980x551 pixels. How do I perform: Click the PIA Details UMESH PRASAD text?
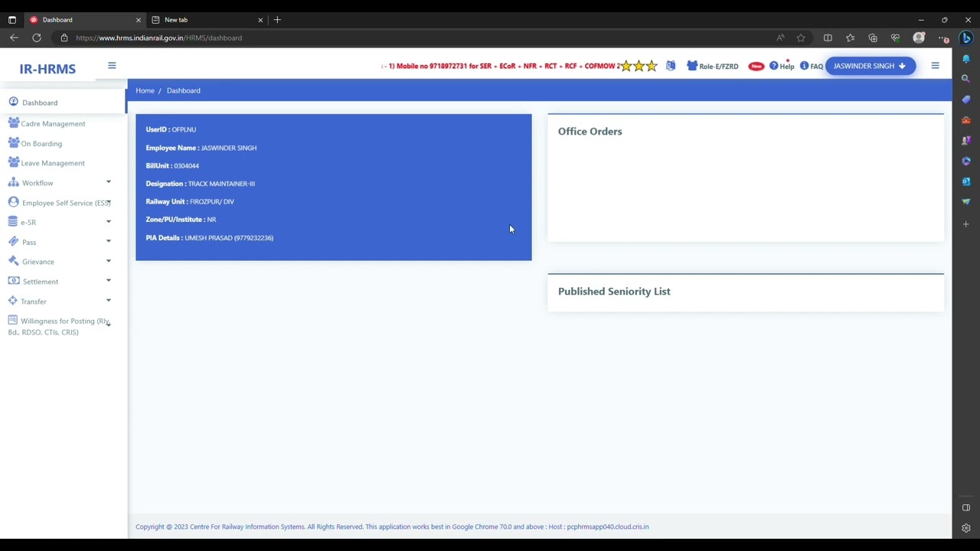coord(210,238)
